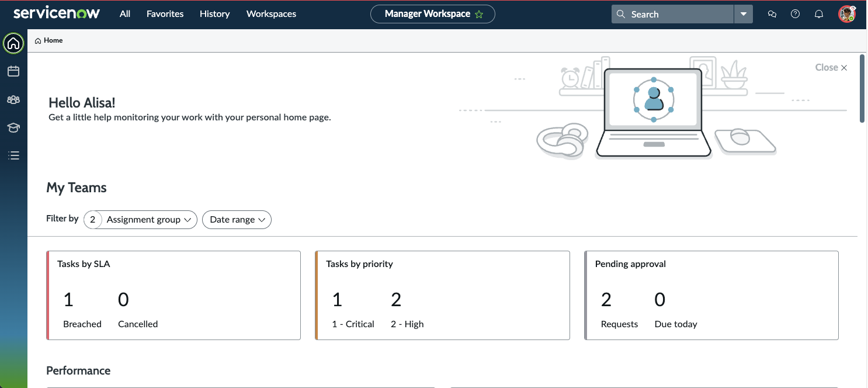Open the Breached tasks count
This screenshot has height=388, width=868.
click(69, 300)
